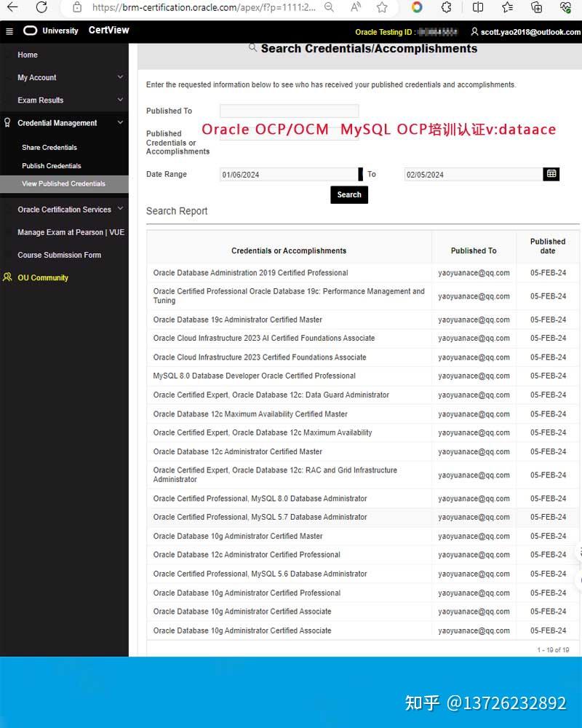Open the hamburger navigation menu icon

9,31
